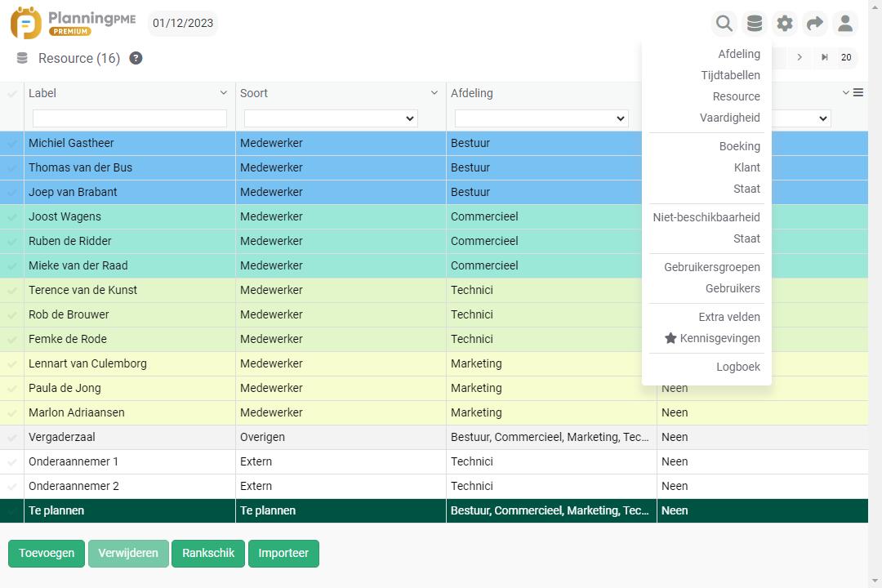Screen dimensions: 882x588
Task: Toggle the select-all checkbox in header
Action: (x=12, y=94)
